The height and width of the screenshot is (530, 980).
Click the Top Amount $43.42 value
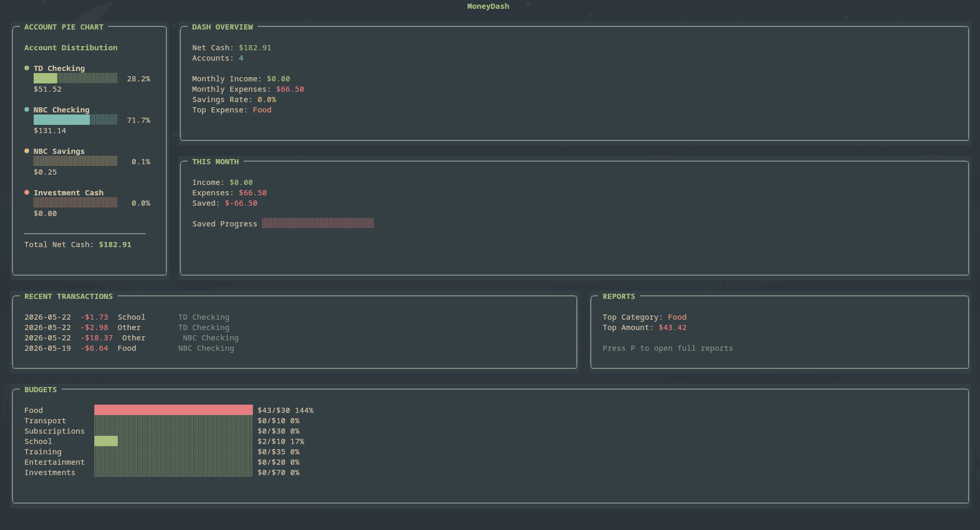[x=672, y=327]
